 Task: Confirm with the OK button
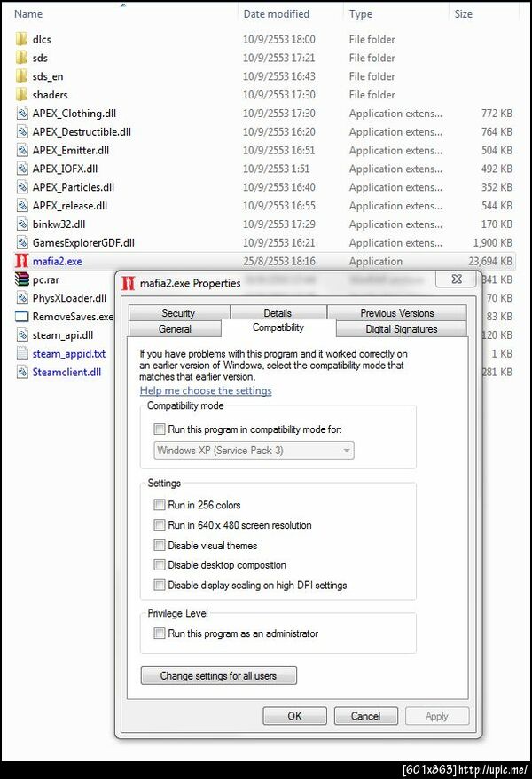294,716
